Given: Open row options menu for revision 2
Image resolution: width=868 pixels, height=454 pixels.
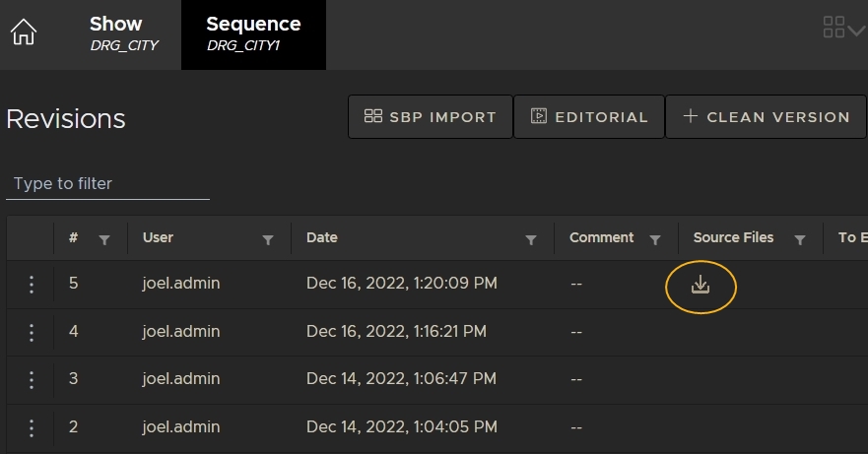Looking at the screenshot, I should pyautogui.click(x=32, y=428).
